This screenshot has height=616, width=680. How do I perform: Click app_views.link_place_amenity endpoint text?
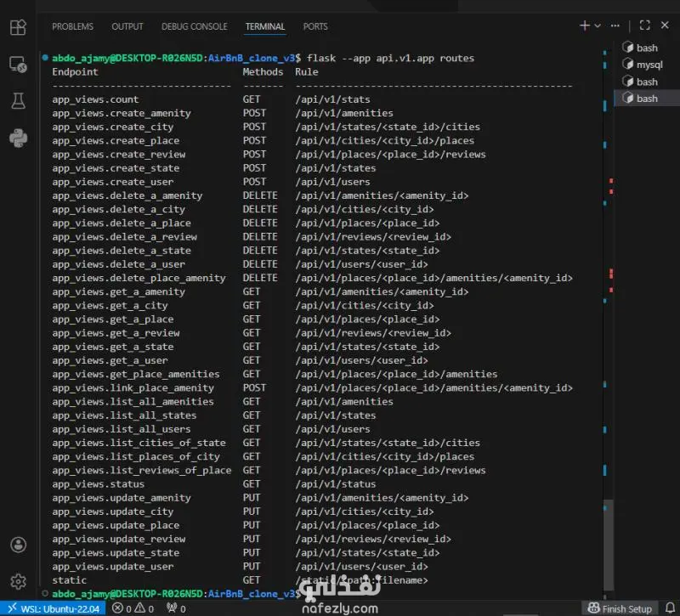pos(133,388)
